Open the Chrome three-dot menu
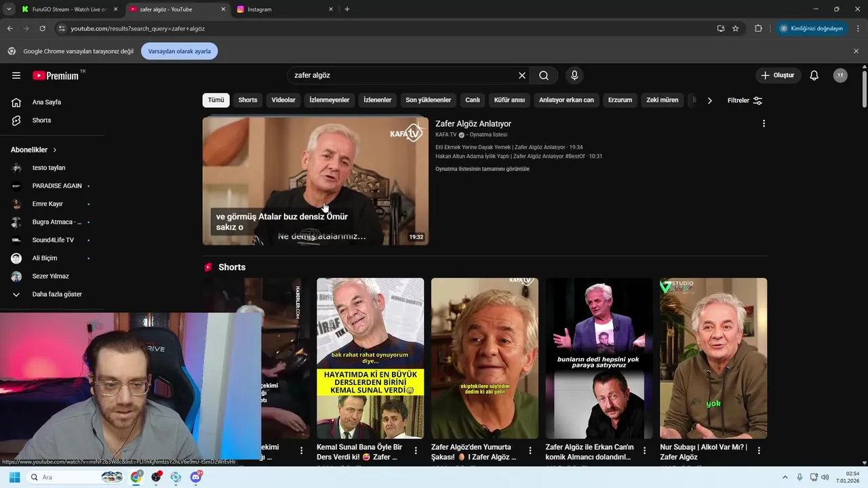This screenshot has width=868, height=488. tap(859, 28)
